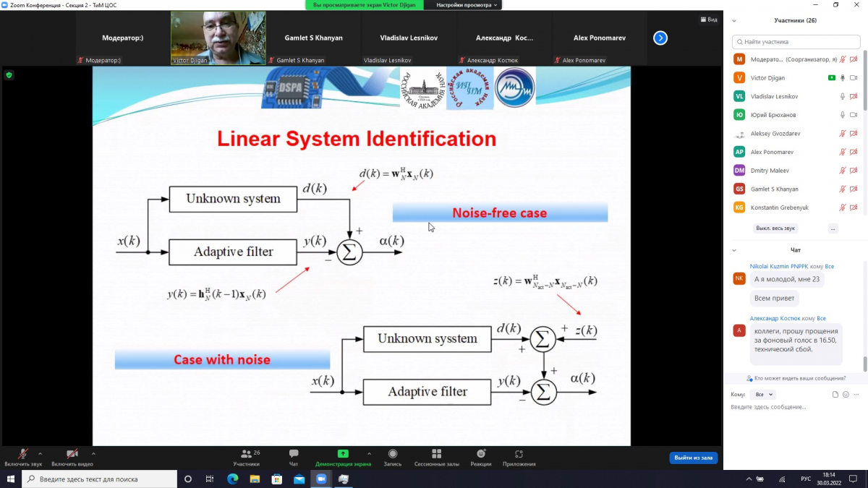Toggle Gamlet S Khanyan's camera-off icon
This screenshot has width=868, height=488.
tap(854, 189)
